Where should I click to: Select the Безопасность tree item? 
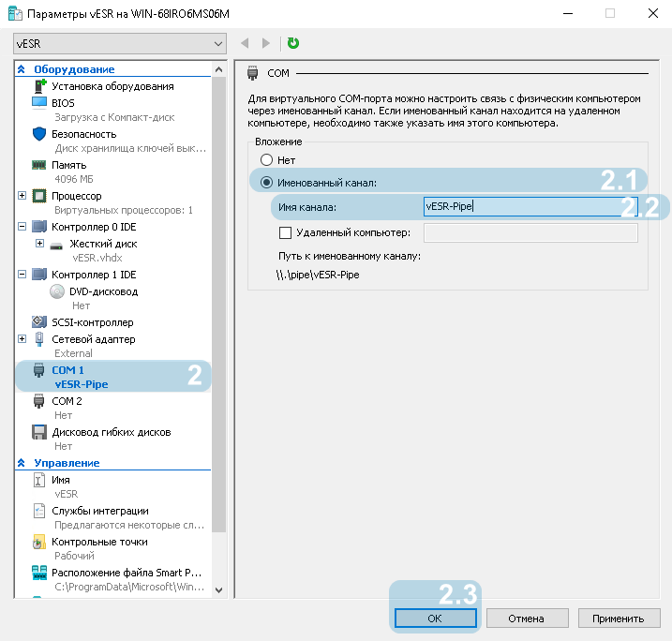[x=84, y=134]
